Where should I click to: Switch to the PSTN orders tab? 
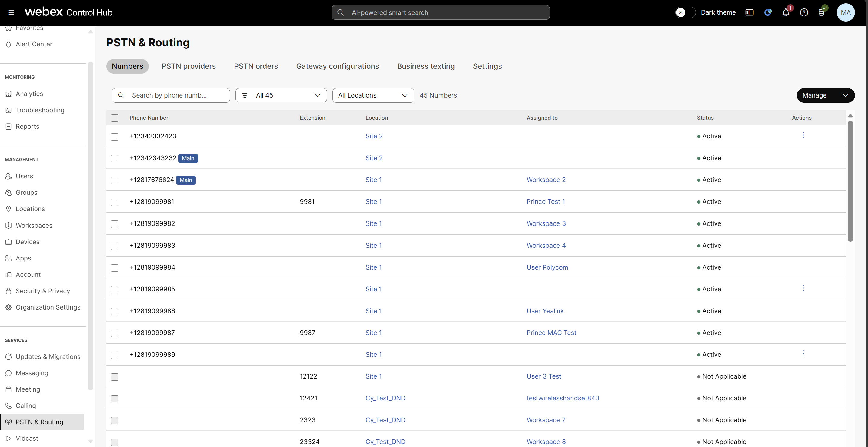click(x=256, y=66)
